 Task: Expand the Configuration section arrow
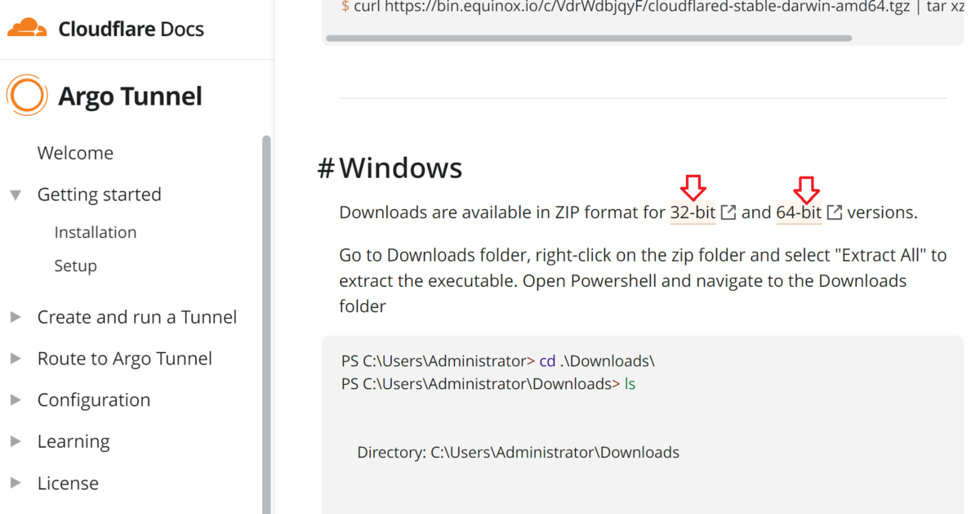(16, 400)
